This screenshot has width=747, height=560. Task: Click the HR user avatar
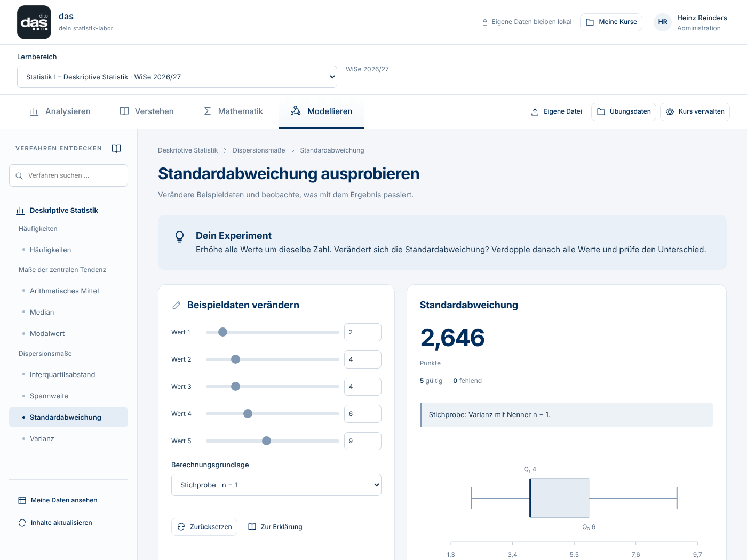pyautogui.click(x=663, y=22)
